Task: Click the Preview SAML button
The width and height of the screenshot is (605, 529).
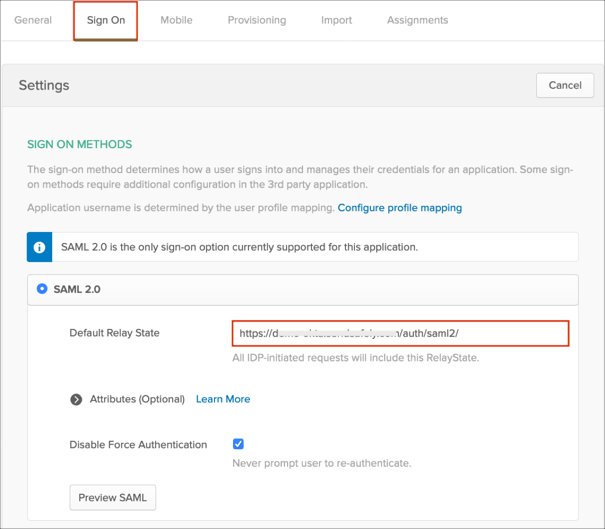Action: coord(112,497)
